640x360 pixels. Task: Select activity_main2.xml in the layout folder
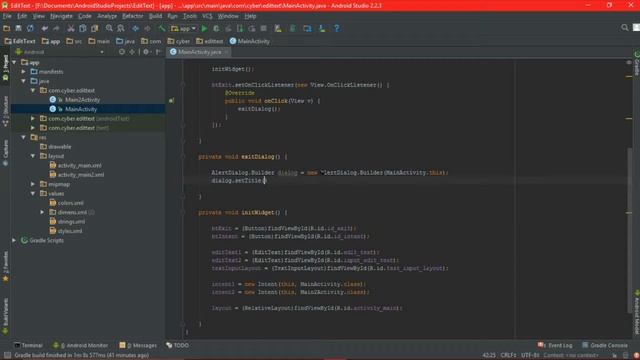coord(81,175)
